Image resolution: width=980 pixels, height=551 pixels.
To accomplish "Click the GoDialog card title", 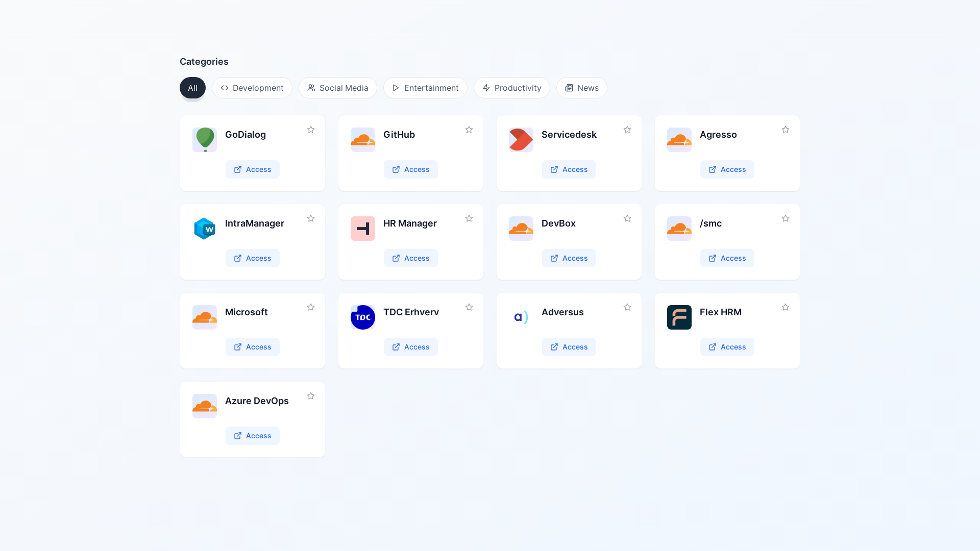I will click(246, 135).
